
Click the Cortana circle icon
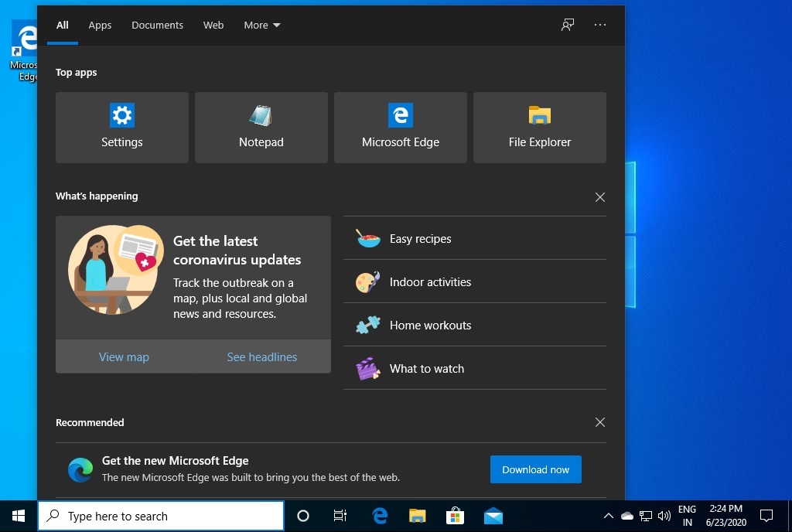[x=303, y=516]
